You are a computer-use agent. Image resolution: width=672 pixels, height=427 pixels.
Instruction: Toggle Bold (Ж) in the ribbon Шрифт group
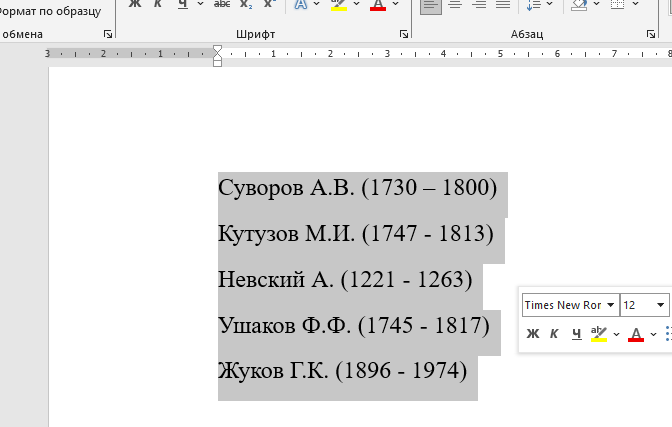(135, 3)
